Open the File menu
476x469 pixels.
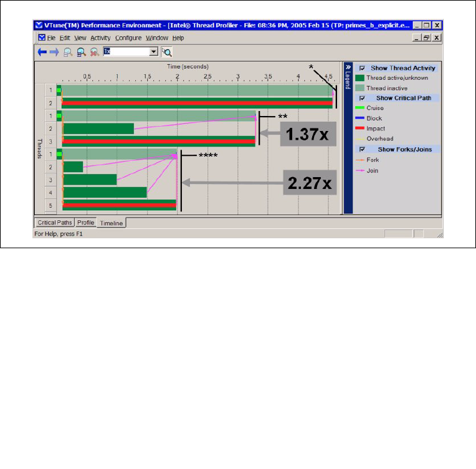coord(51,38)
